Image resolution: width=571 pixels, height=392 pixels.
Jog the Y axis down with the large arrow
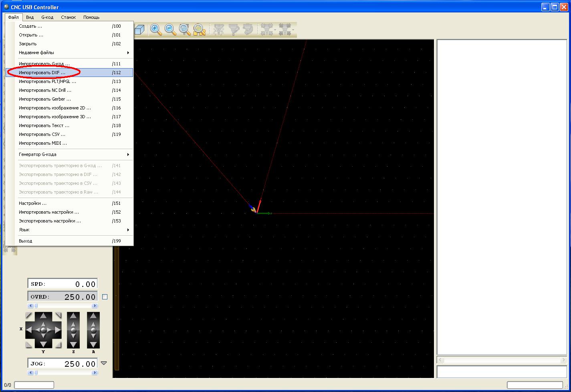point(43,344)
